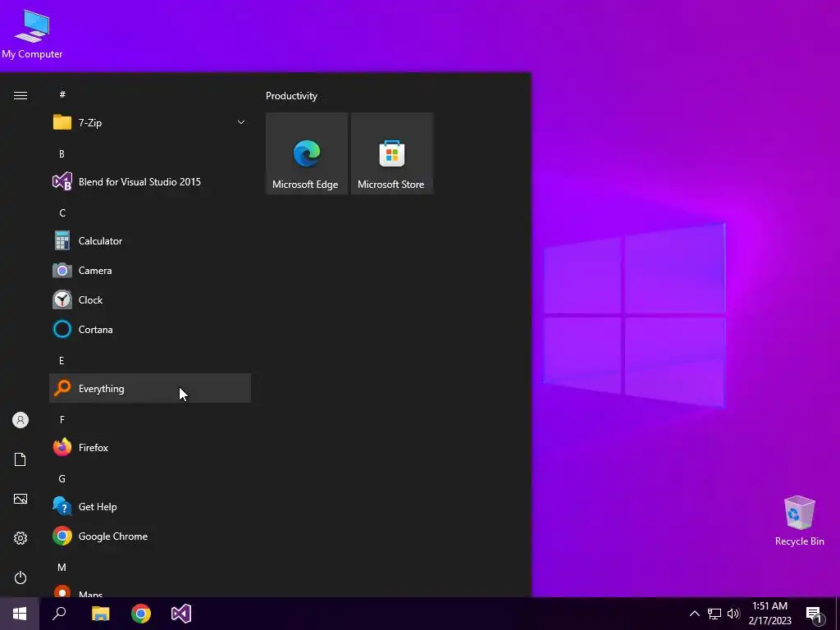The width and height of the screenshot is (840, 630).
Task: Expand the 7-Zip folder chevron
Action: [x=241, y=123]
